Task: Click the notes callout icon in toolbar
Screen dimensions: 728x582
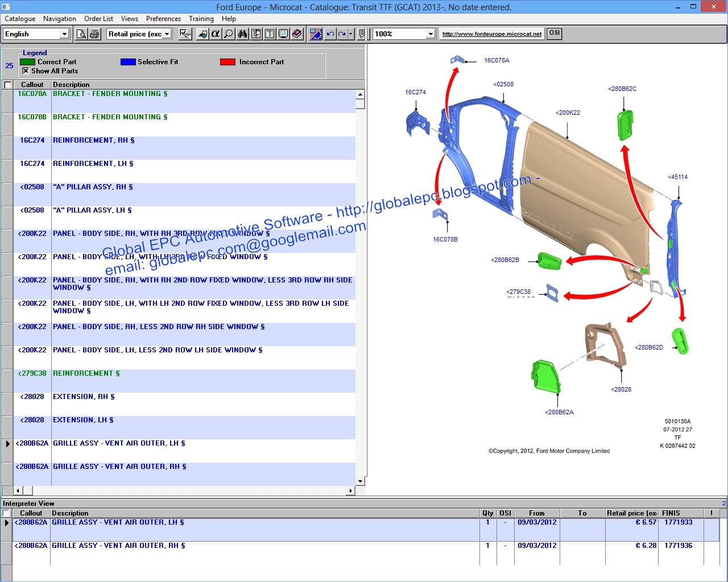Action: (x=362, y=34)
